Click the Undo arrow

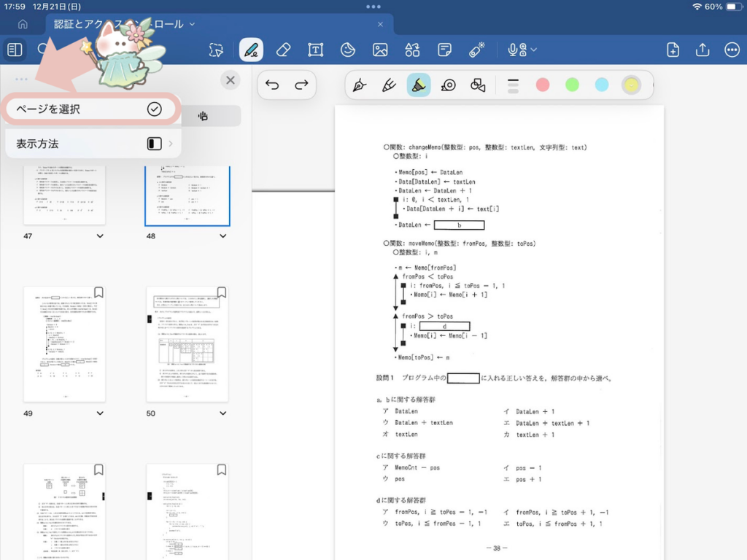tap(272, 85)
